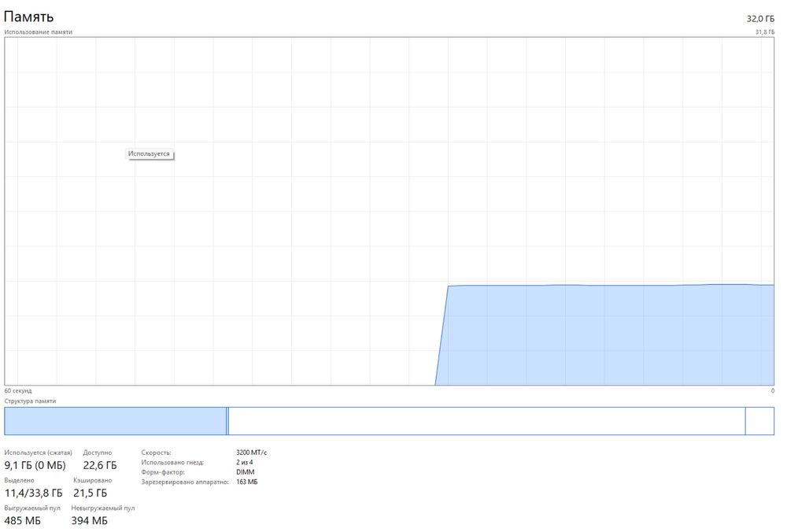Click the 32,0 ГБ total memory label

[x=760, y=19]
